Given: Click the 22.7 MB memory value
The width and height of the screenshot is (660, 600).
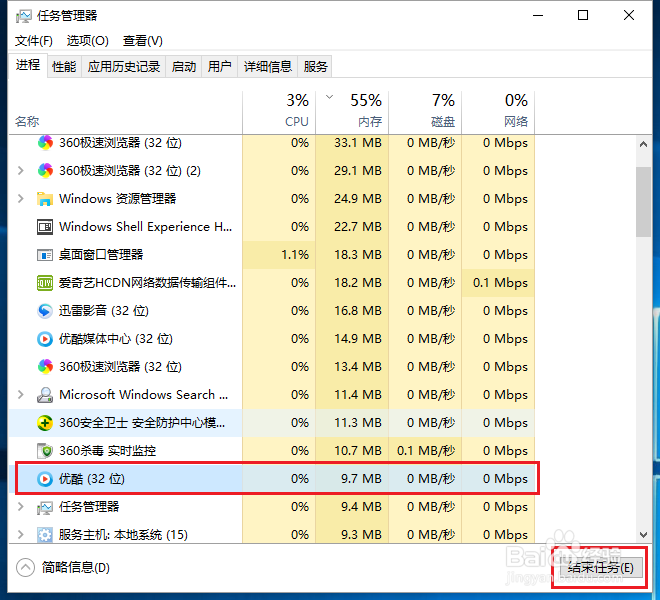Looking at the screenshot, I should [358, 227].
